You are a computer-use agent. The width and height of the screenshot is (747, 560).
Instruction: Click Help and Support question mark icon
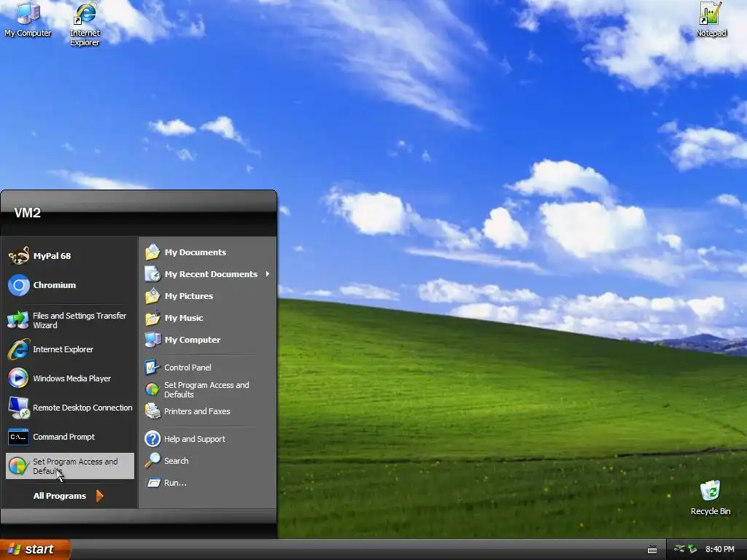click(152, 439)
